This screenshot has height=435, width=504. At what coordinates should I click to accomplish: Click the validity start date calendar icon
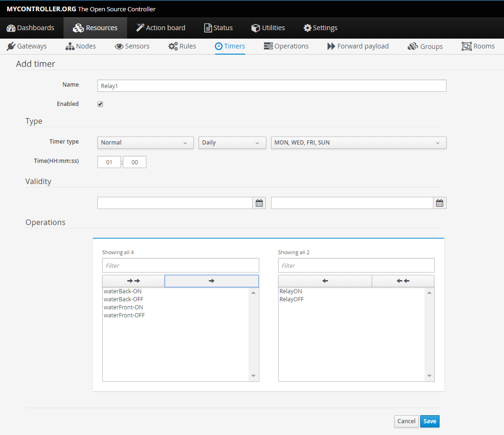tap(259, 203)
